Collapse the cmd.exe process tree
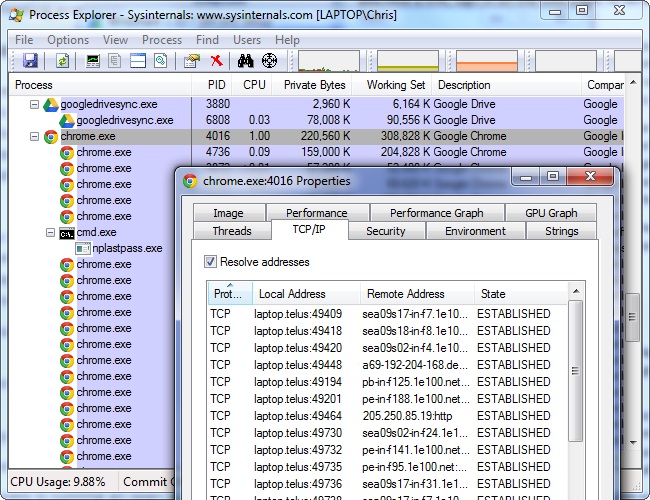Viewport: 650px width, 500px height. click(x=50, y=232)
